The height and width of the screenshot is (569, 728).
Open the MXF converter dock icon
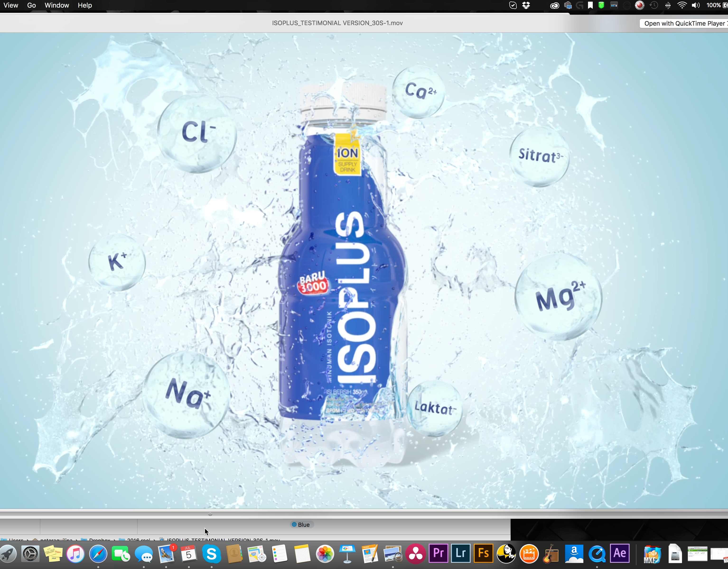[x=652, y=554]
